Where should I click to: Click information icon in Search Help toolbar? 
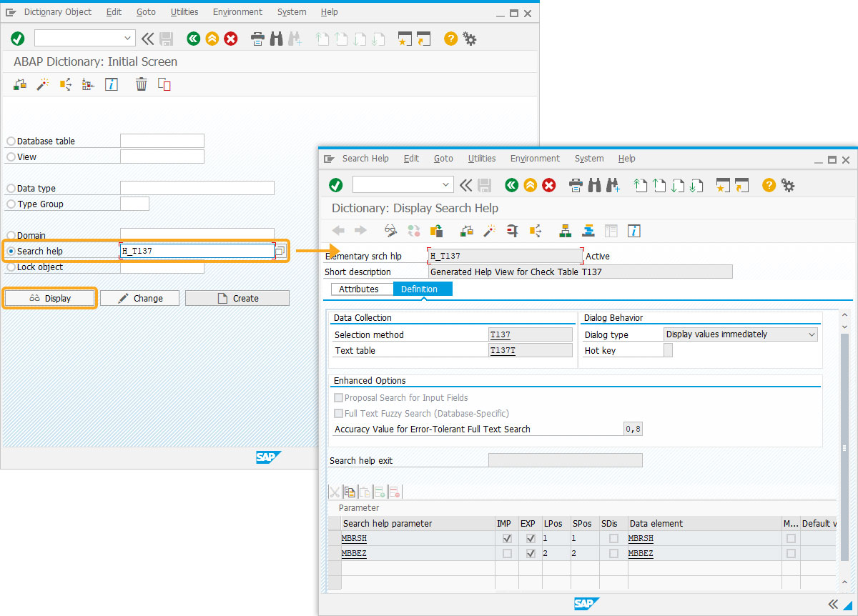[x=633, y=230]
